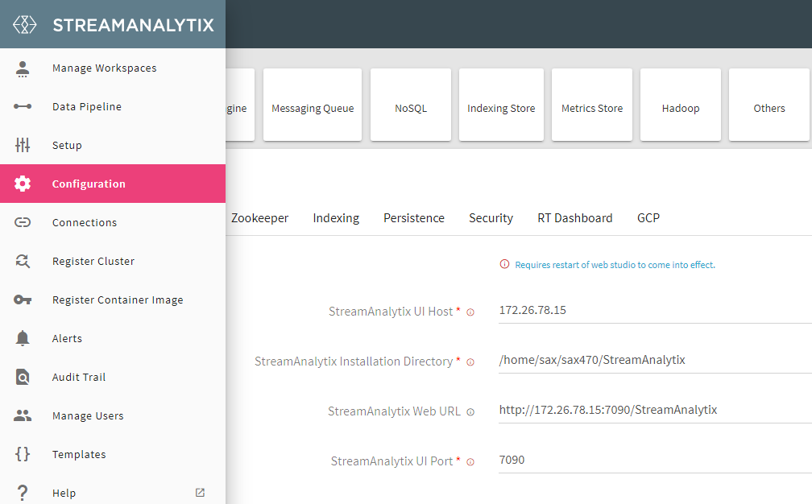812x504 pixels.
Task: Click 'Requires restart of web studio' notice text
Action: click(615, 265)
